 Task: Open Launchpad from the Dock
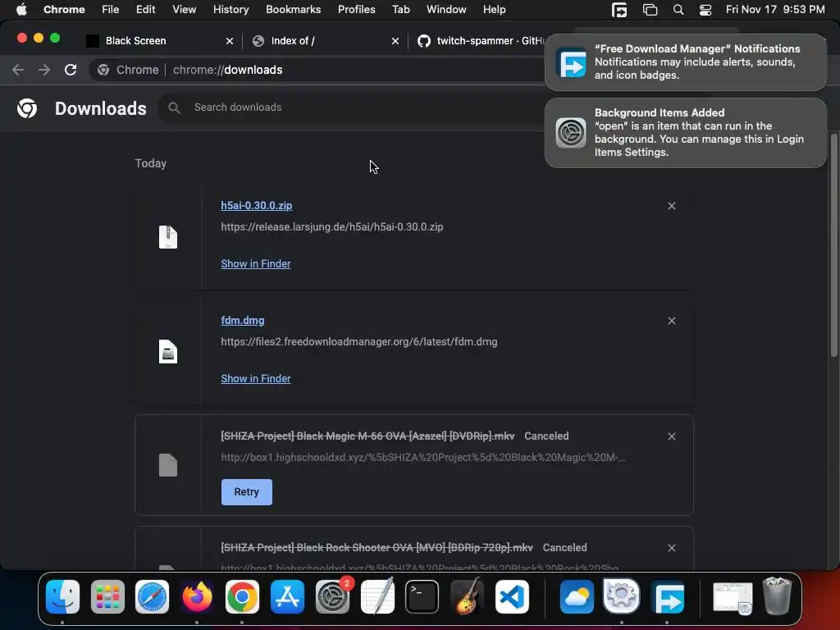(107, 596)
